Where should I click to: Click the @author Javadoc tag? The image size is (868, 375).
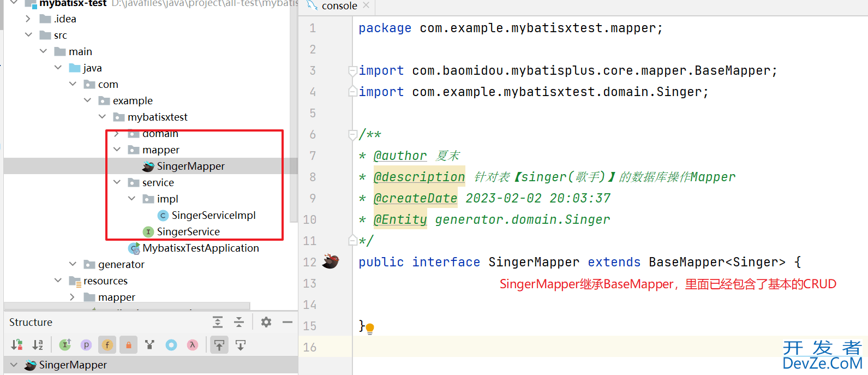coord(400,156)
